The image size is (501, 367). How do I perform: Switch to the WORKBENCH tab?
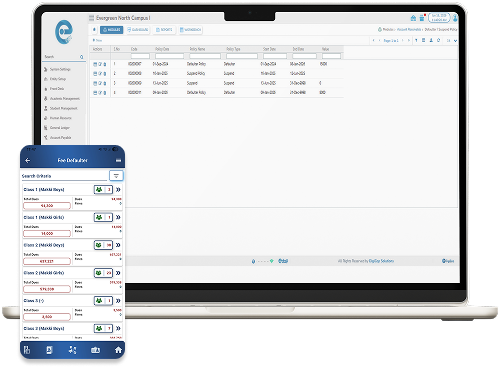point(190,30)
